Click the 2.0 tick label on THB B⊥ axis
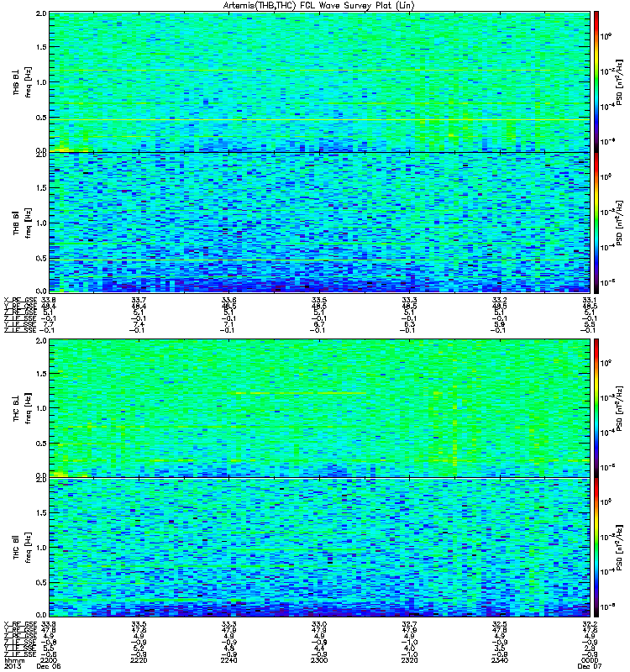Viewport: 630px width, 672px height. tap(41, 13)
